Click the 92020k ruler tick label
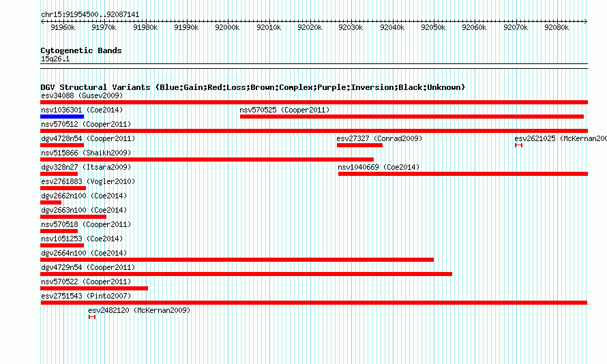This screenshot has height=364, width=607. [310, 27]
